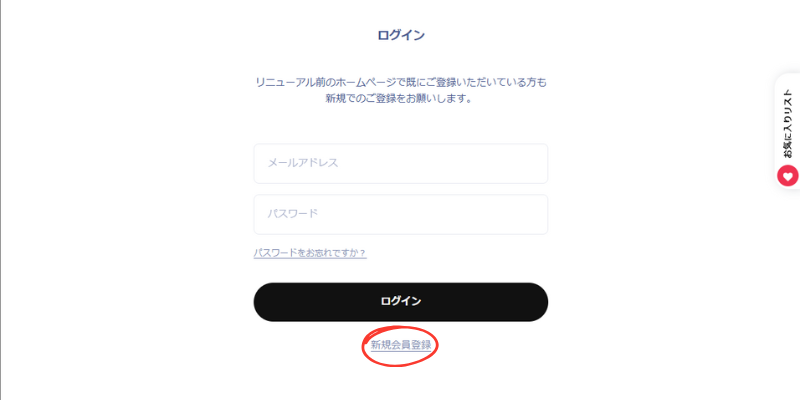Submit the form with the ログイン button

click(x=401, y=302)
